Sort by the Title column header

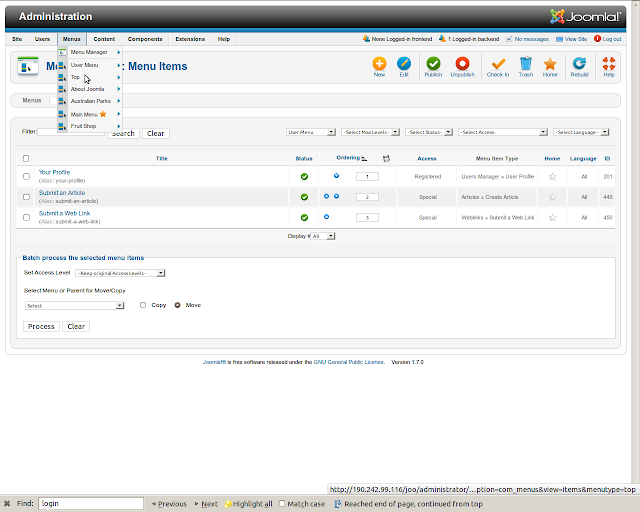click(x=162, y=158)
